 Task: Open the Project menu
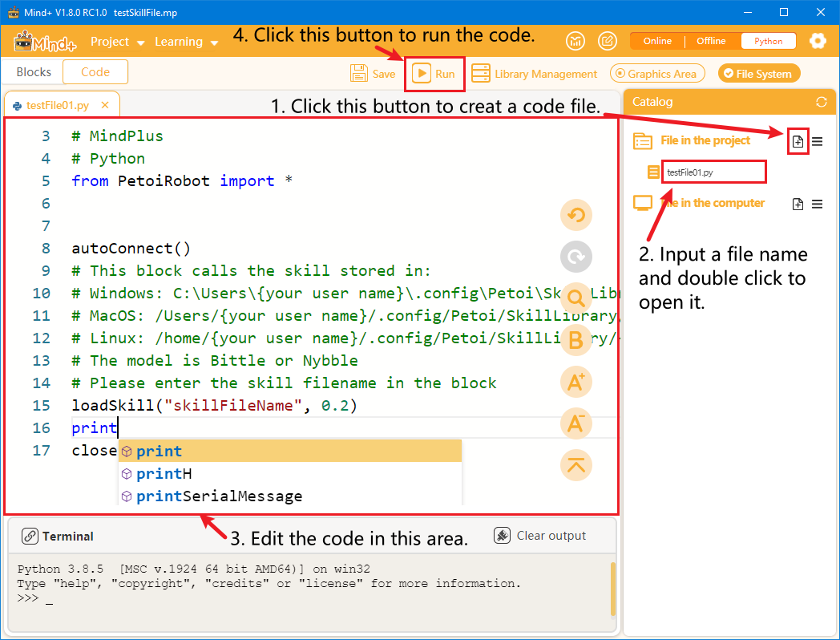point(117,42)
